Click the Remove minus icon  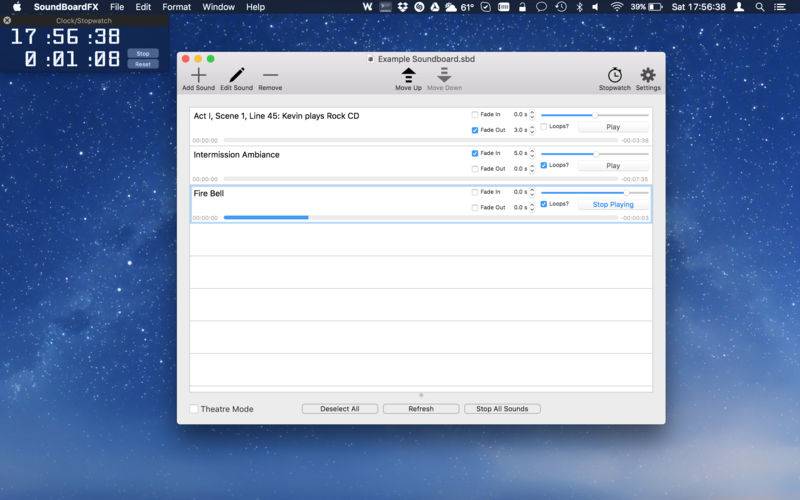pos(270,76)
